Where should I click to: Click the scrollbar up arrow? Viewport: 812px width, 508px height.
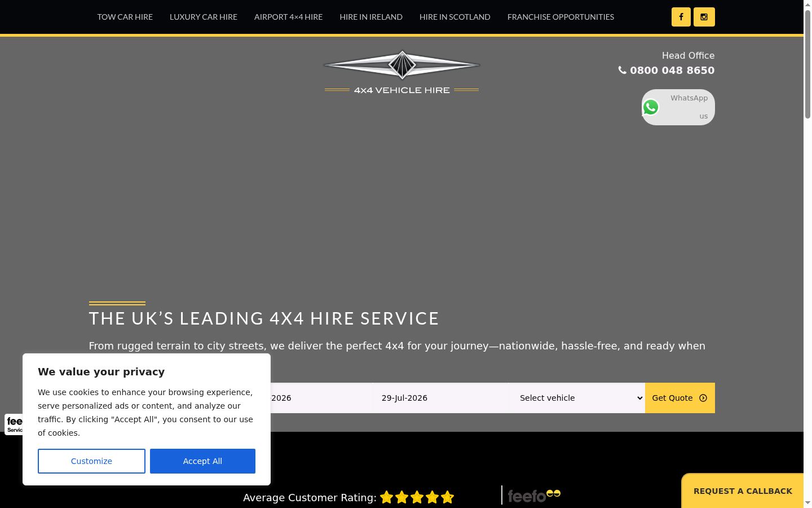tap(807, 5)
